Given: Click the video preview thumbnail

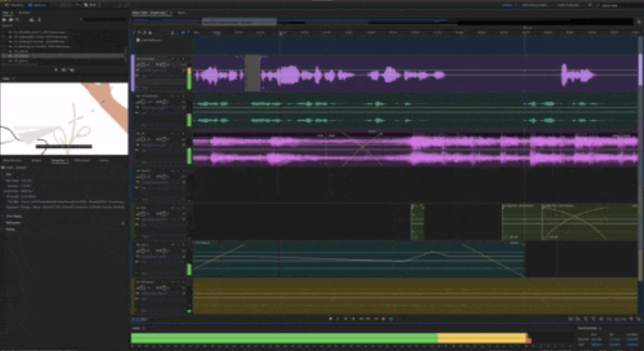Looking at the screenshot, I should 64,119.
